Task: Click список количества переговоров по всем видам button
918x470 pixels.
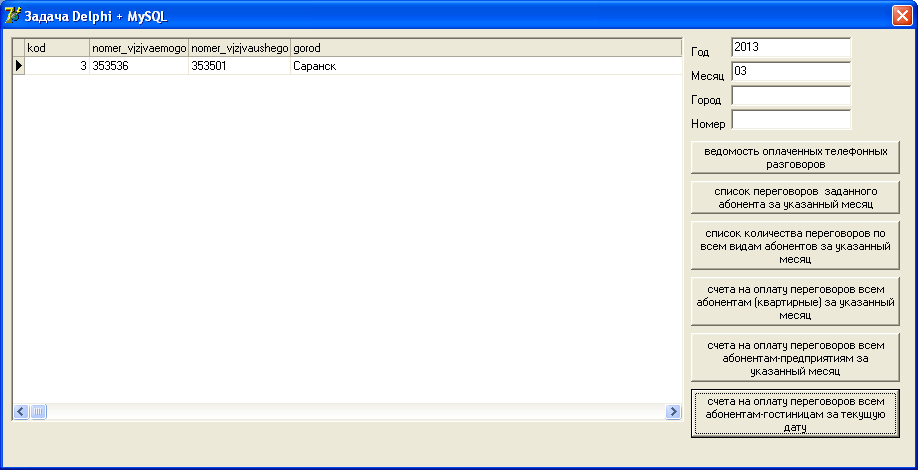Action: [795, 245]
